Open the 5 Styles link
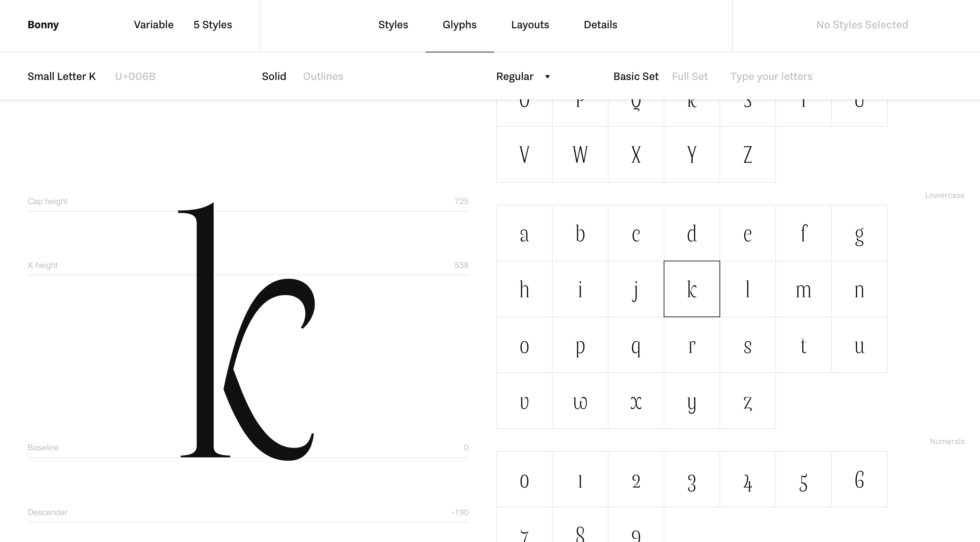This screenshot has width=980, height=542. pyautogui.click(x=212, y=25)
